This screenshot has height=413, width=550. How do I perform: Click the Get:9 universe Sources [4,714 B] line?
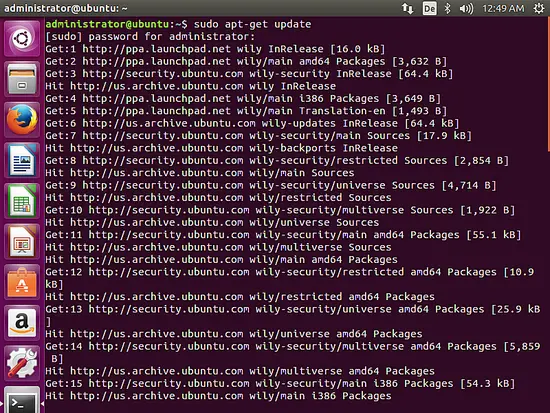coord(271,185)
